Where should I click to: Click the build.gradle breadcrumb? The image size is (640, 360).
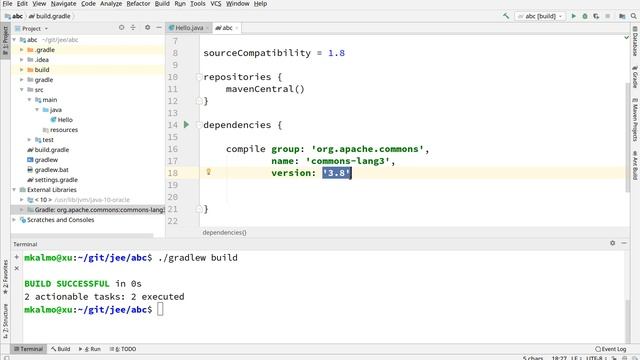pos(50,16)
